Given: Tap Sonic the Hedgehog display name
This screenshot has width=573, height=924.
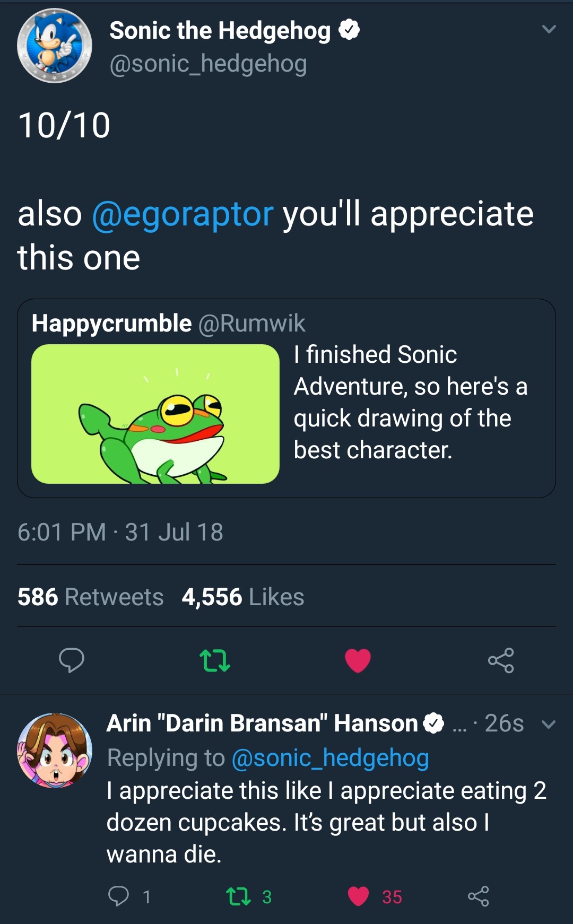Looking at the screenshot, I should [220, 31].
